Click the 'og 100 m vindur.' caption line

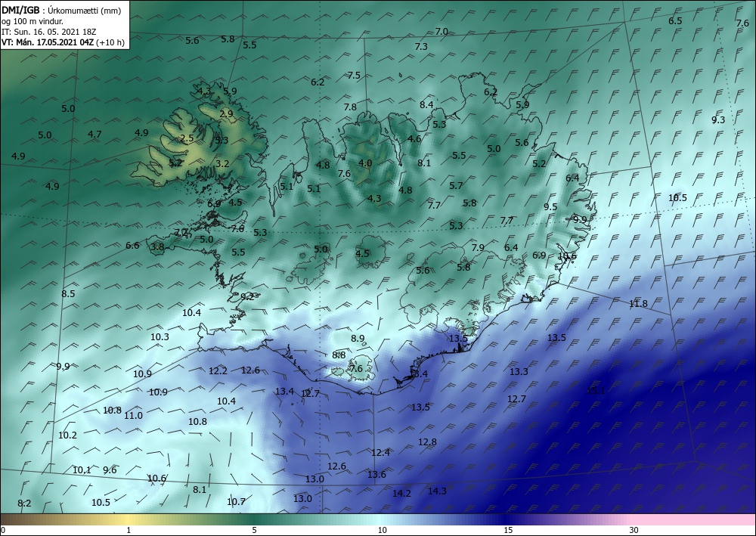tap(32, 21)
